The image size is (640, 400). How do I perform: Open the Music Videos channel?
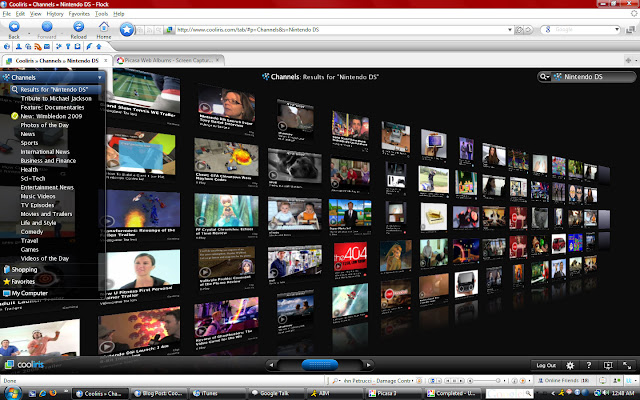pos(38,196)
